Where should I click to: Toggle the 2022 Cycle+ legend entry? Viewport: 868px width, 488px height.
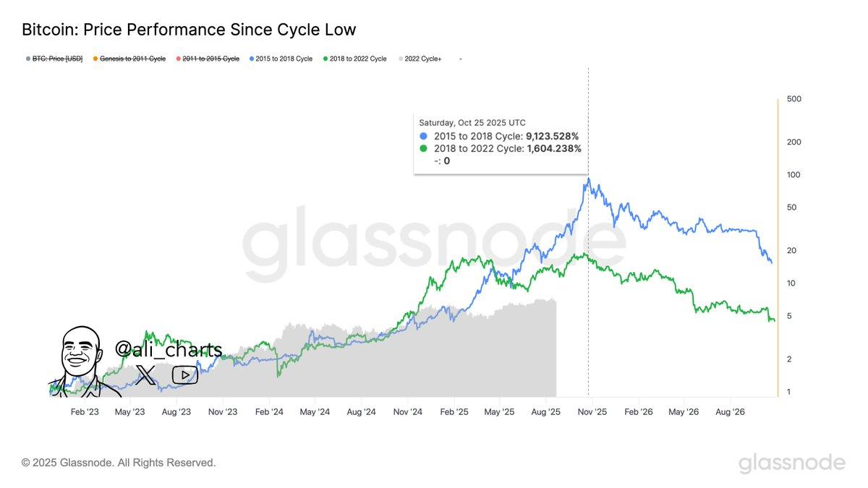point(420,59)
